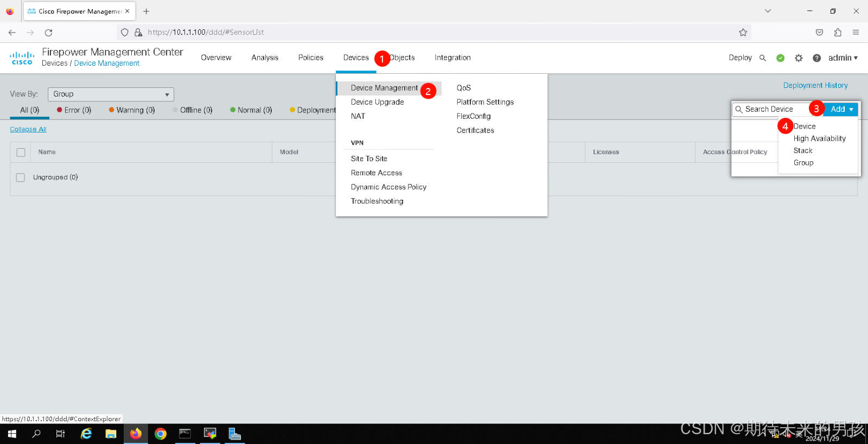Click the browser address bar URL
The height and width of the screenshot is (444, 868).
coord(206,33)
